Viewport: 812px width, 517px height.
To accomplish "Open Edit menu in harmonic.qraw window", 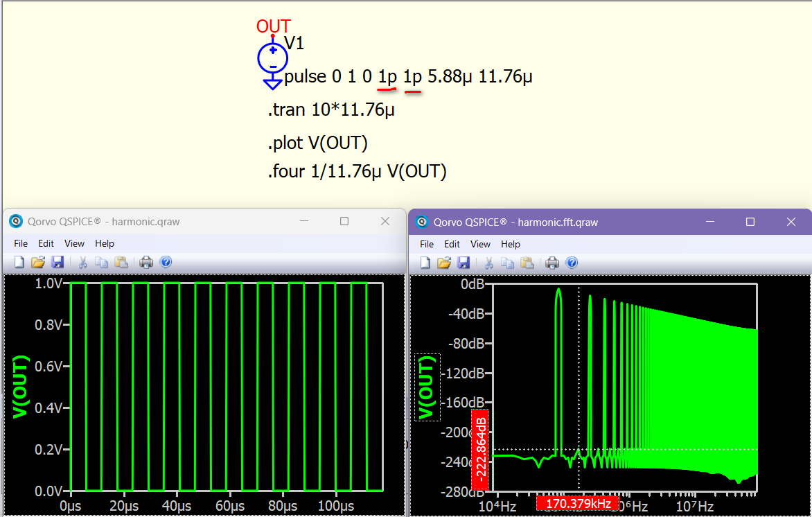I will (46, 243).
